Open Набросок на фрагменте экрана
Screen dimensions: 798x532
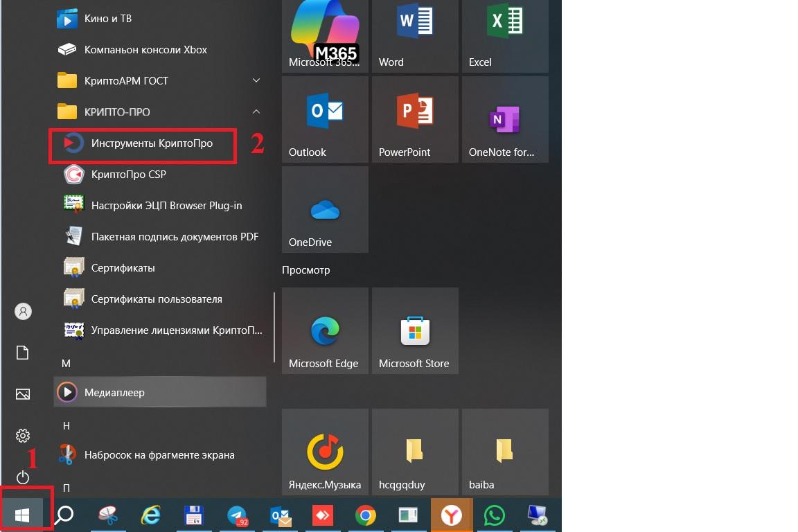(x=160, y=454)
